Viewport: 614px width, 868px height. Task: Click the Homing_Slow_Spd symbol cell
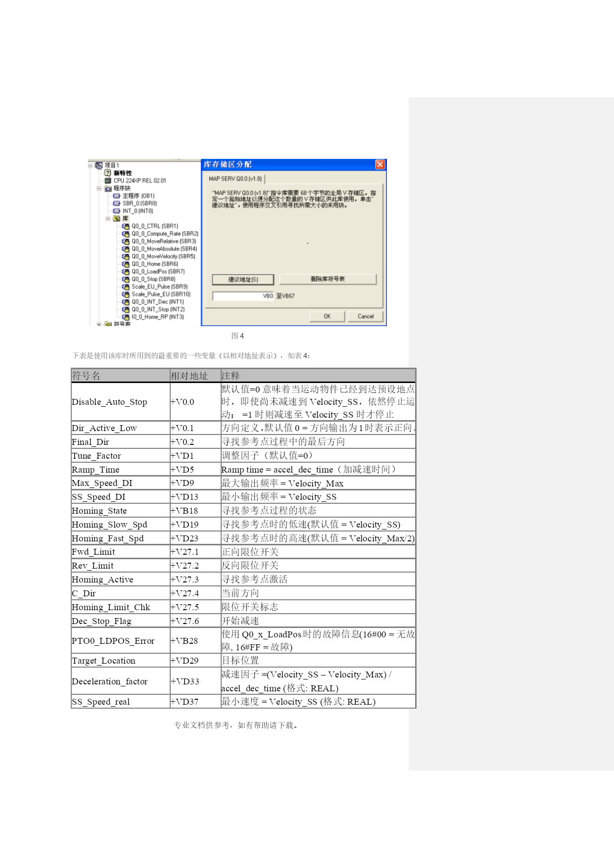point(121,525)
